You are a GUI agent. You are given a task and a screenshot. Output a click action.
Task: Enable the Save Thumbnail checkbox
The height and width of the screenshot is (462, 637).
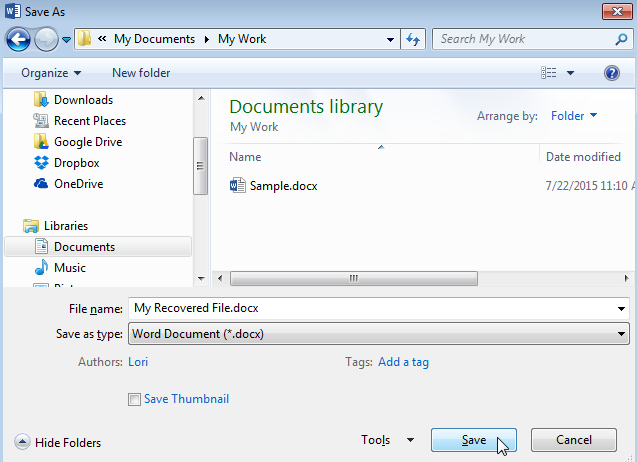[134, 400]
